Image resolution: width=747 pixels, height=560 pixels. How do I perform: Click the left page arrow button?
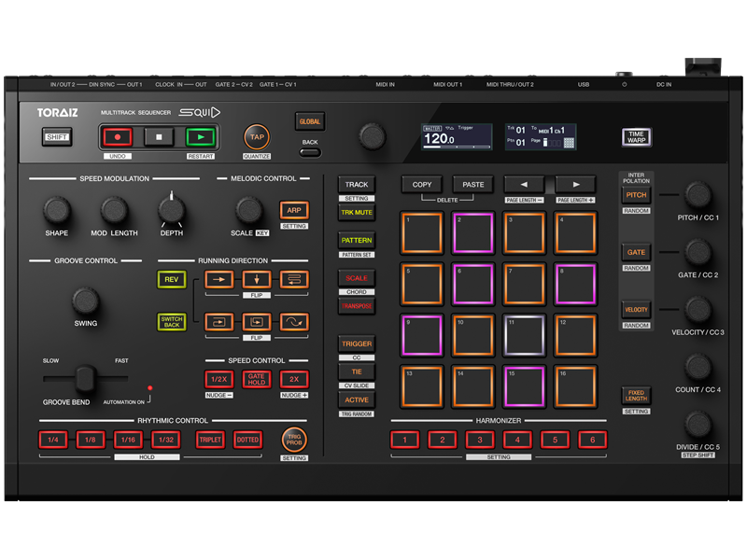(524, 185)
